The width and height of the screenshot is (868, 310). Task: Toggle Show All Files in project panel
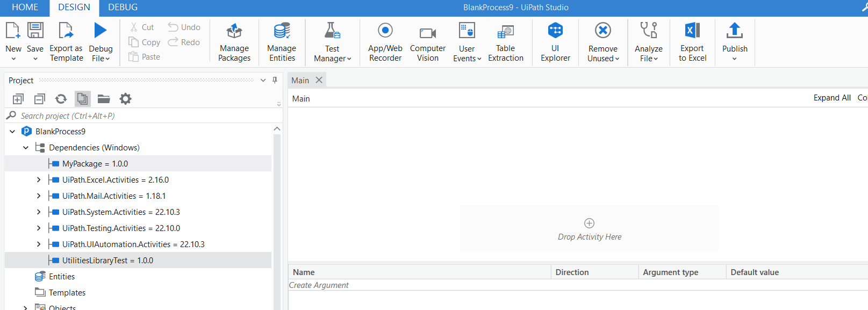(x=82, y=99)
